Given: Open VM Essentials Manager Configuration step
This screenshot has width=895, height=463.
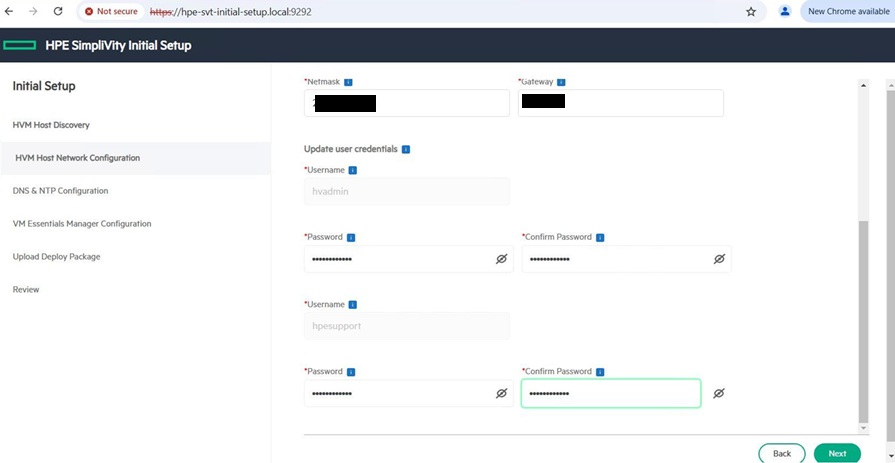Looking at the screenshot, I should click(x=82, y=224).
